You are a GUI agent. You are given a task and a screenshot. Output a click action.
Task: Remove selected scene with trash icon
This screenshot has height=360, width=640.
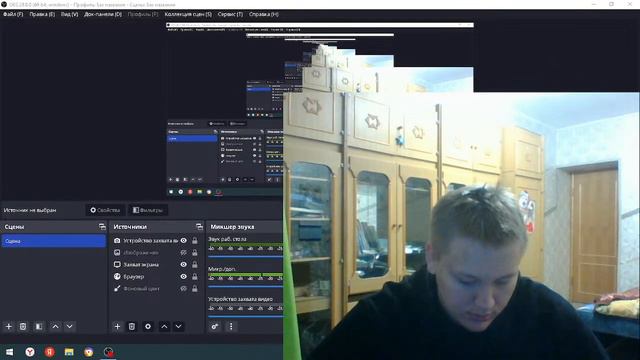[23, 327]
